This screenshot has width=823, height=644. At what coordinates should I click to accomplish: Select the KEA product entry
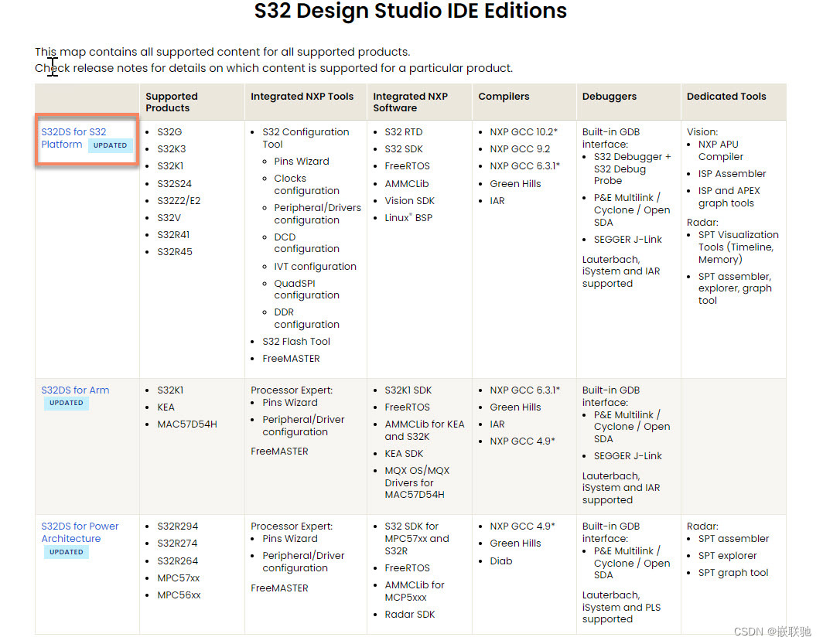pyautogui.click(x=166, y=407)
